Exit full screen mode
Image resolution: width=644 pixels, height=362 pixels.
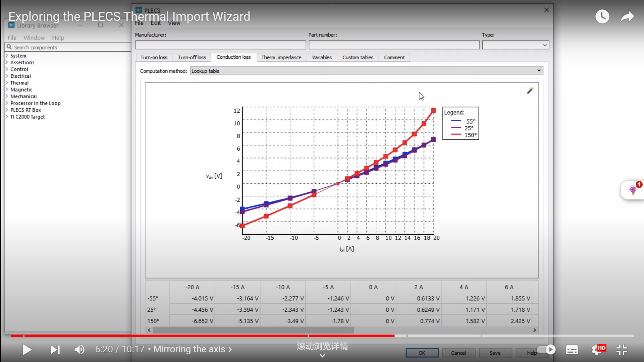tap(622, 350)
